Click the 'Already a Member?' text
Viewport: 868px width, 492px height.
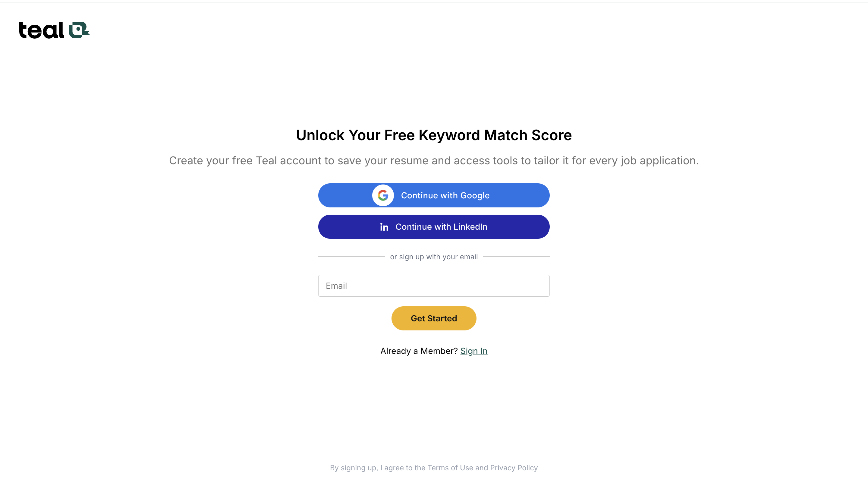click(x=419, y=351)
